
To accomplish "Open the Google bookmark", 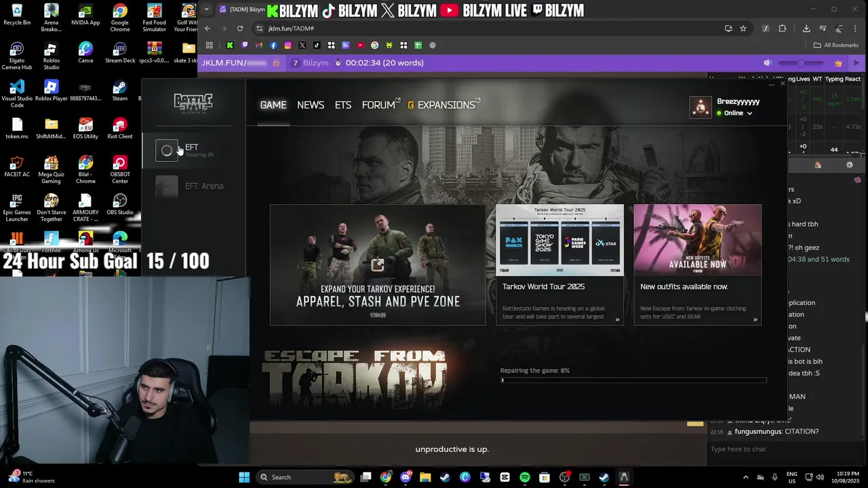I will click(x=374, y=45).
